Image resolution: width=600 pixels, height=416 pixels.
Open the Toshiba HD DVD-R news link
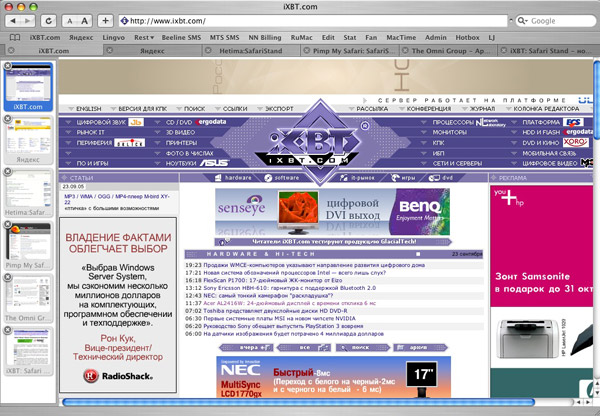pos(275,311)
